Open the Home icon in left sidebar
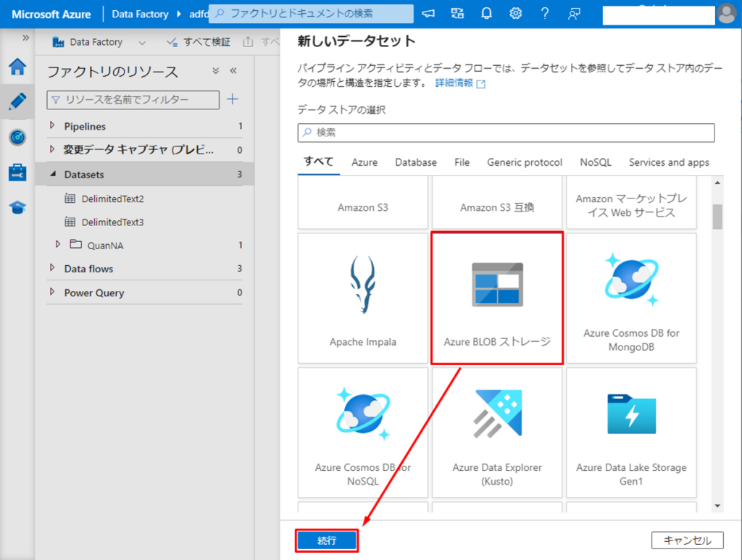 point(17,67)
